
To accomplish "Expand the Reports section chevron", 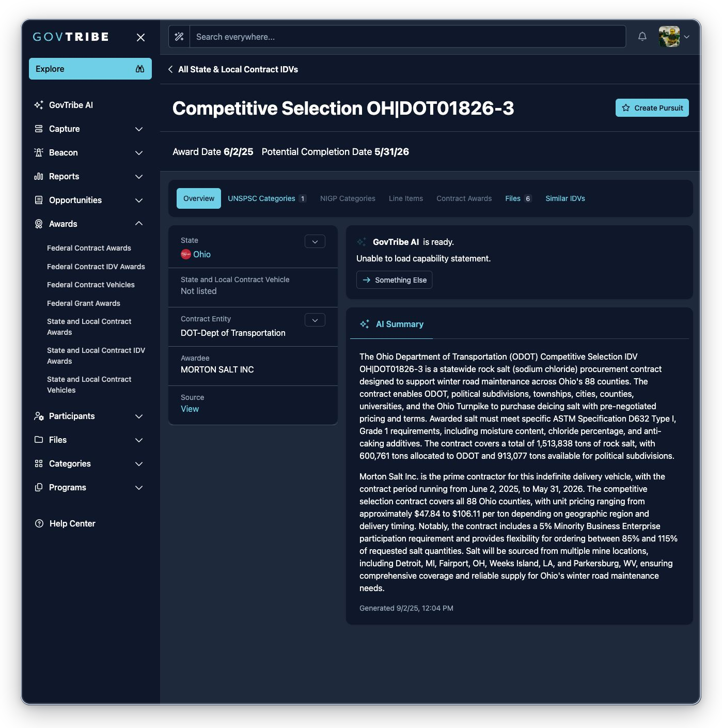I will point(139,176).
